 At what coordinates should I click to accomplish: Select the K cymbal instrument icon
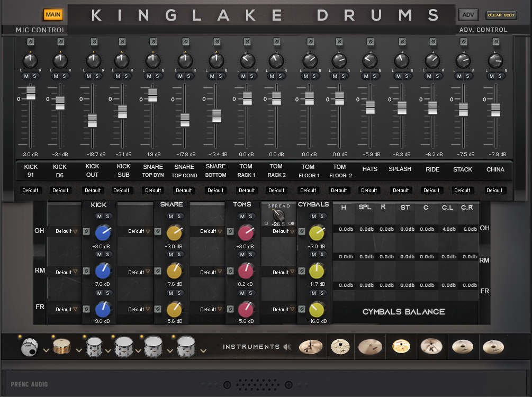click(431, 347)
